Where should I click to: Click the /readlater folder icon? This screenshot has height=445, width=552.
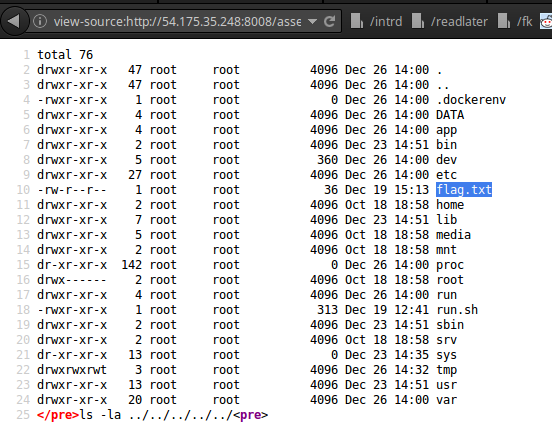[x=418, y=21]
